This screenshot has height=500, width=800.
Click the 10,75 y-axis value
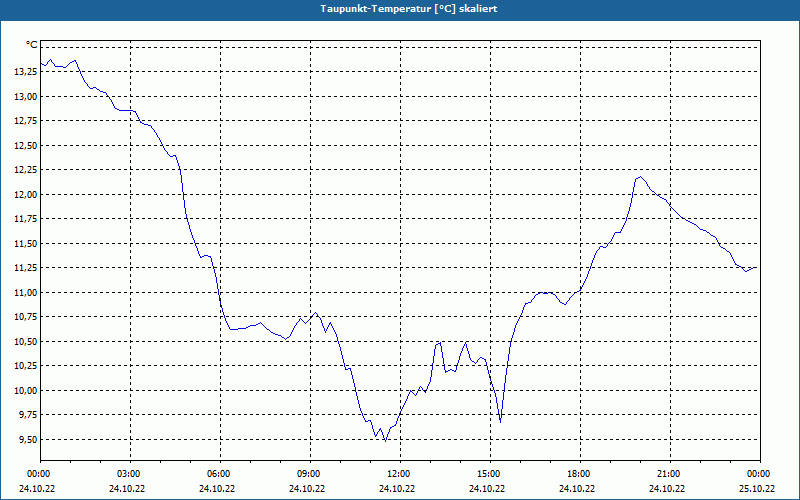click(x=26, y=317)
